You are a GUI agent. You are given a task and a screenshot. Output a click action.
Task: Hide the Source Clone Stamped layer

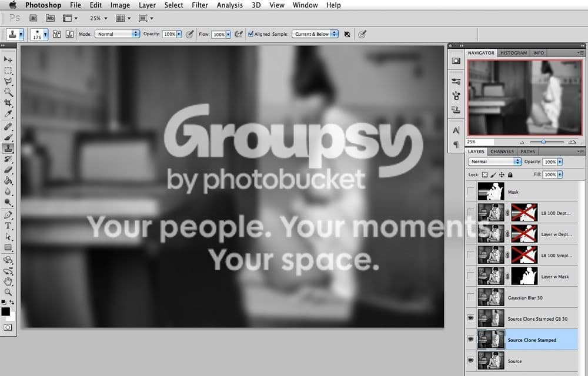coord(470,340)
